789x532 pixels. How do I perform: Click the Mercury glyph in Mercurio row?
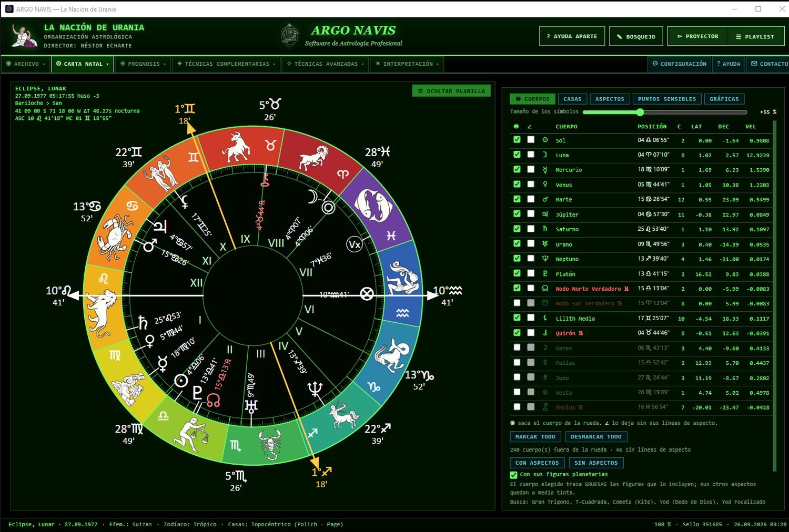coord(545,170)
